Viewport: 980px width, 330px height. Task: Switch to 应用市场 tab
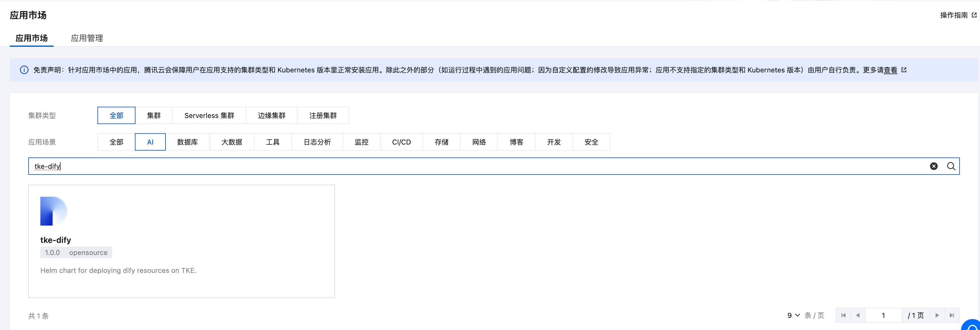32,38
